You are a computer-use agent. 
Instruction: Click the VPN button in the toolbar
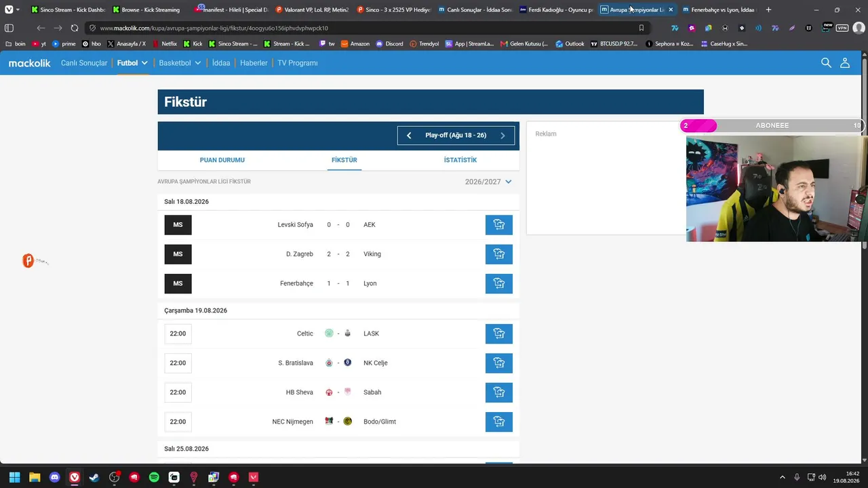(842, 28)
